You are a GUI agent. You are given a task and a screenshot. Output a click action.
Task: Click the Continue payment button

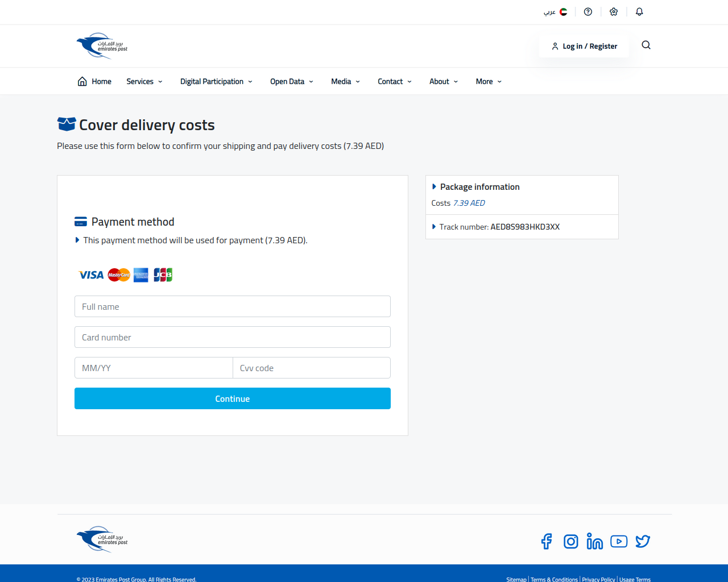coord(233,398)
